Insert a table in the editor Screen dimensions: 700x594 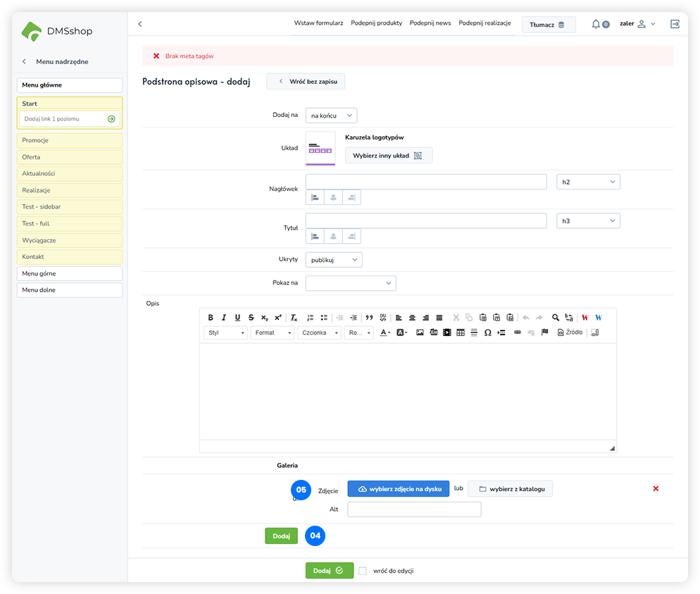(461, 333)
